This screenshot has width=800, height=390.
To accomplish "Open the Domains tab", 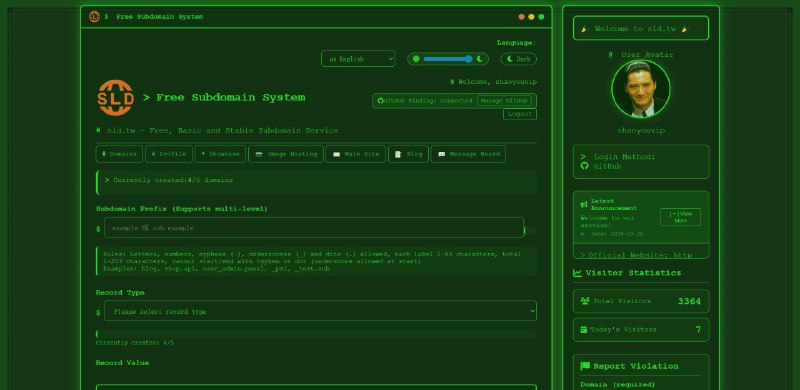I will coord(119,154).
